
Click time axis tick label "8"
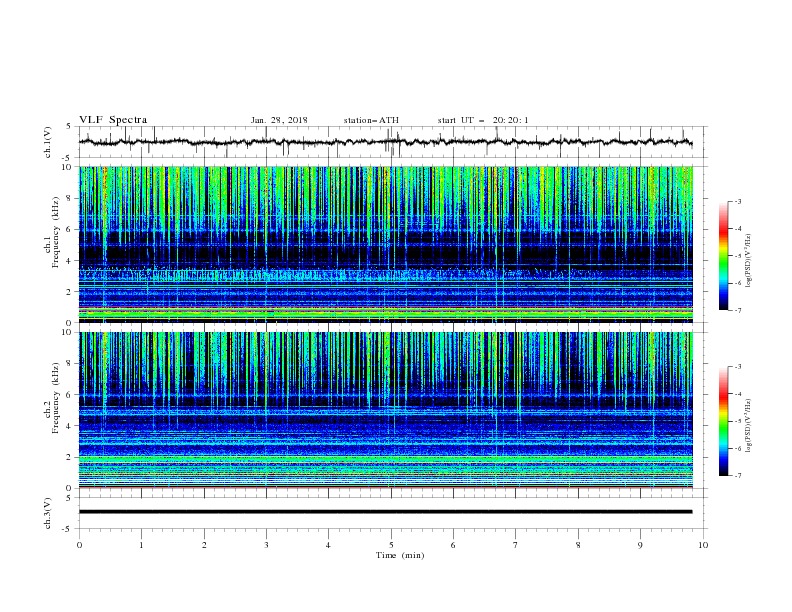pyautogui.click(x=578, y=545)
